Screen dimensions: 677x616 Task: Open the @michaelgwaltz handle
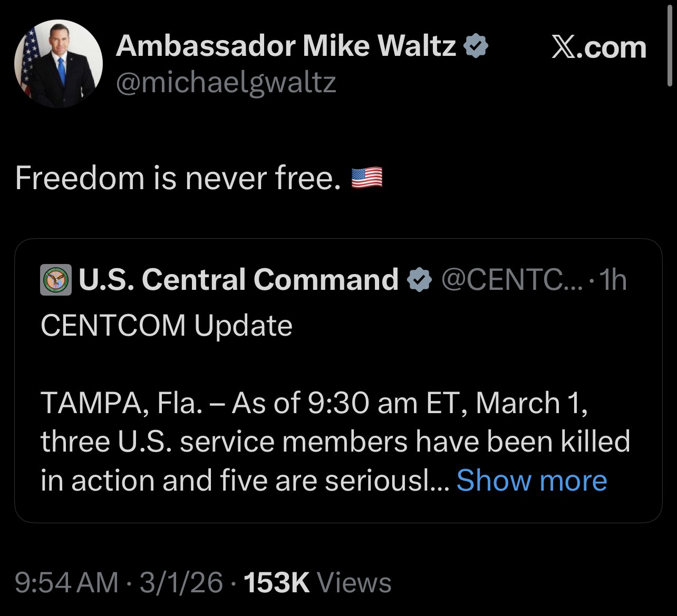(226, 82)
